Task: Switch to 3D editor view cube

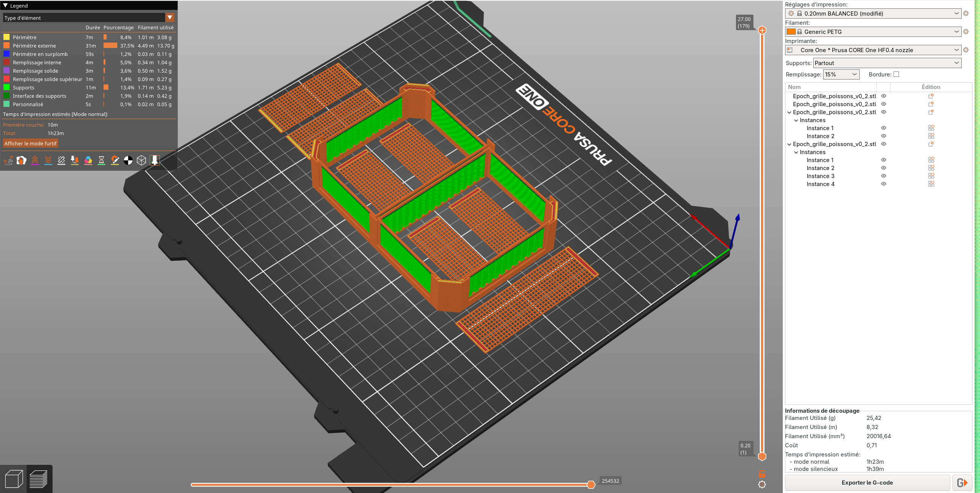Action: pos(14,479)
